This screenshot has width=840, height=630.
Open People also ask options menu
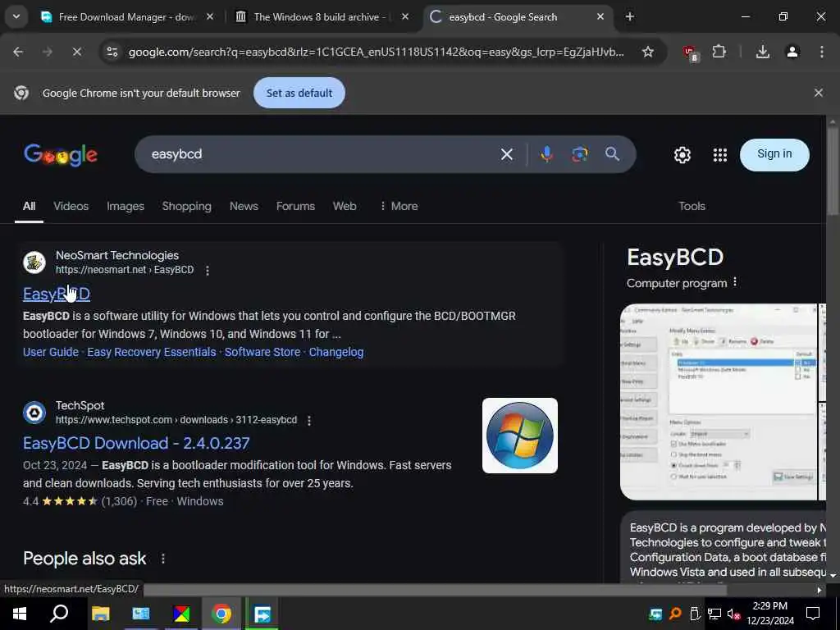[163, 559]
